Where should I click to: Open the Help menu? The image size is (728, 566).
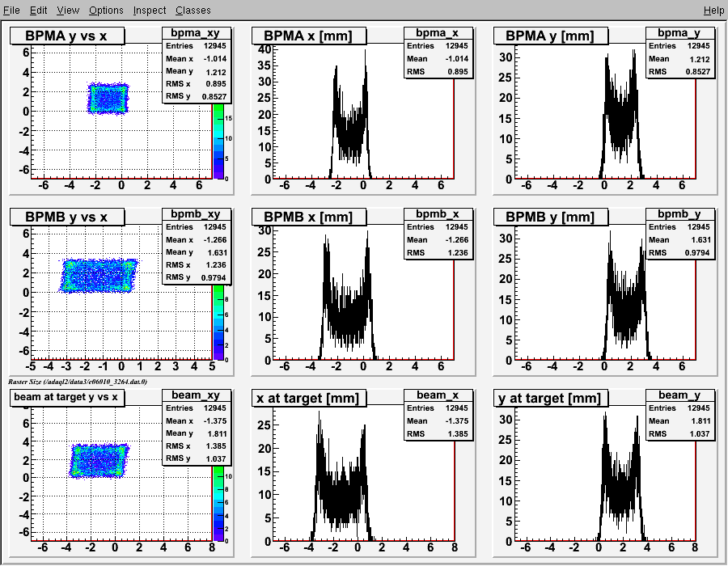tap(713, 11)
